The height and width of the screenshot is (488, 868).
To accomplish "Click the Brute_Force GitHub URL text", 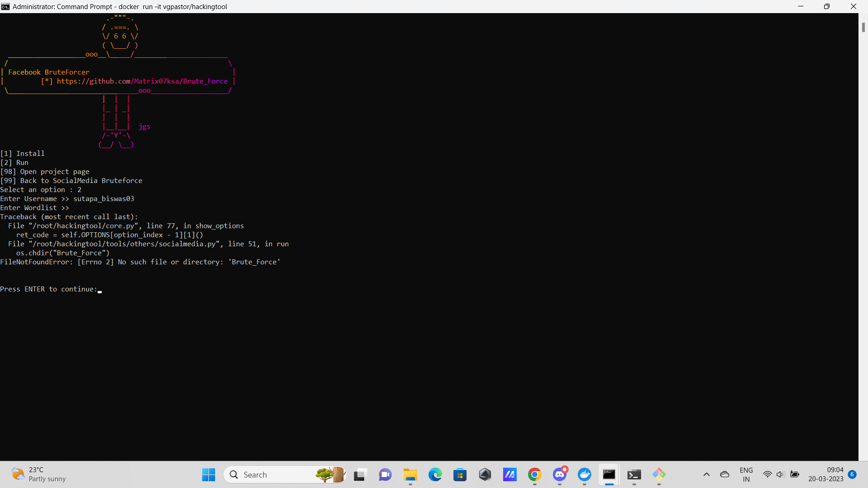I will tap(142, 81).
